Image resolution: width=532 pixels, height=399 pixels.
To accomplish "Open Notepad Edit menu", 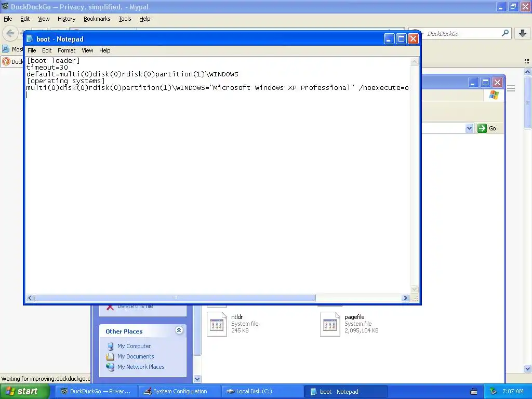I will coord(46,50).
